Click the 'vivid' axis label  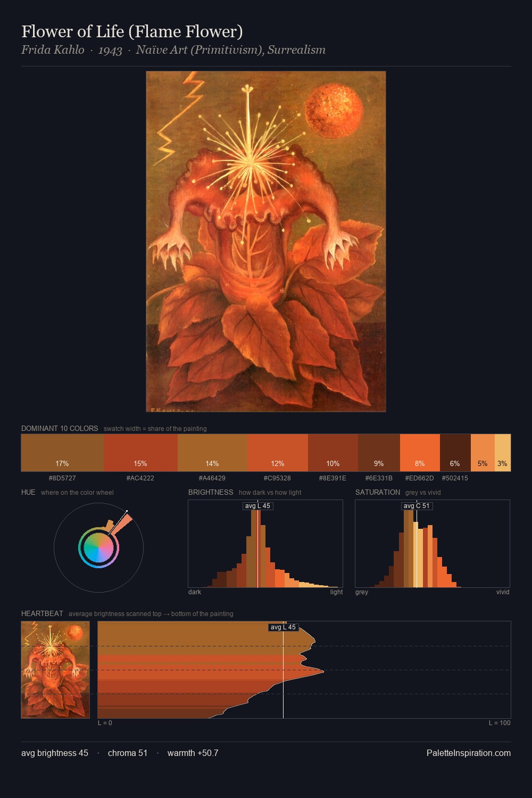503,592
